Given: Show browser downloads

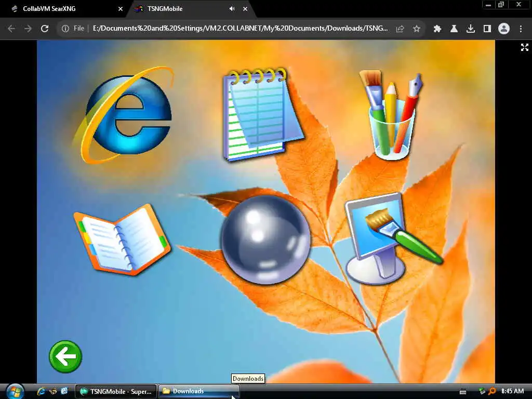Looking at the screenshot, I should point(471,29).
